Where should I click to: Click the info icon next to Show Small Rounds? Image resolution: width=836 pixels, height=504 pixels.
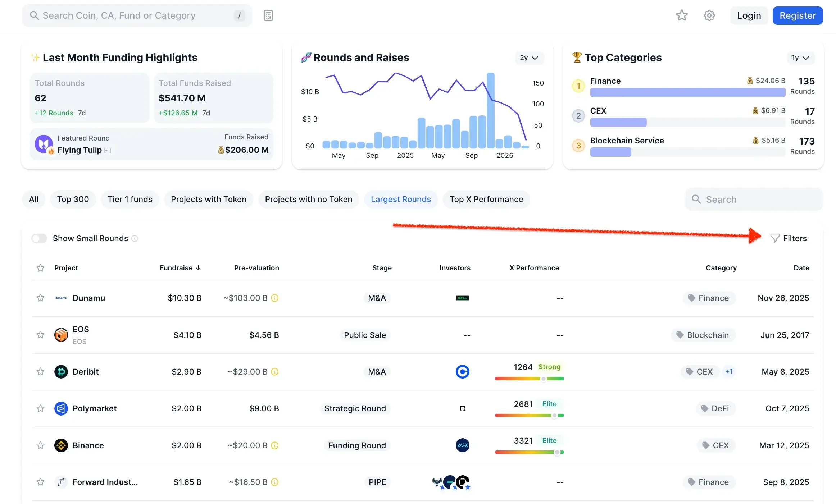point(135,238)
